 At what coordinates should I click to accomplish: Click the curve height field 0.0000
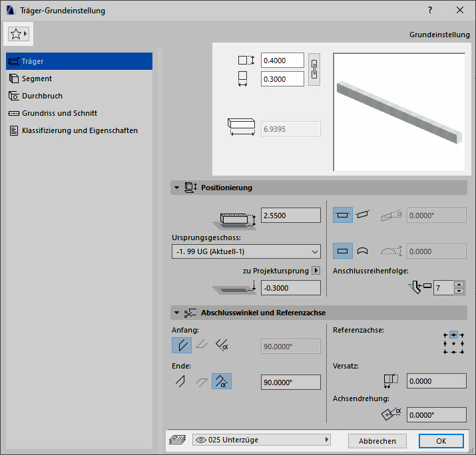click(x=436, y=251)
